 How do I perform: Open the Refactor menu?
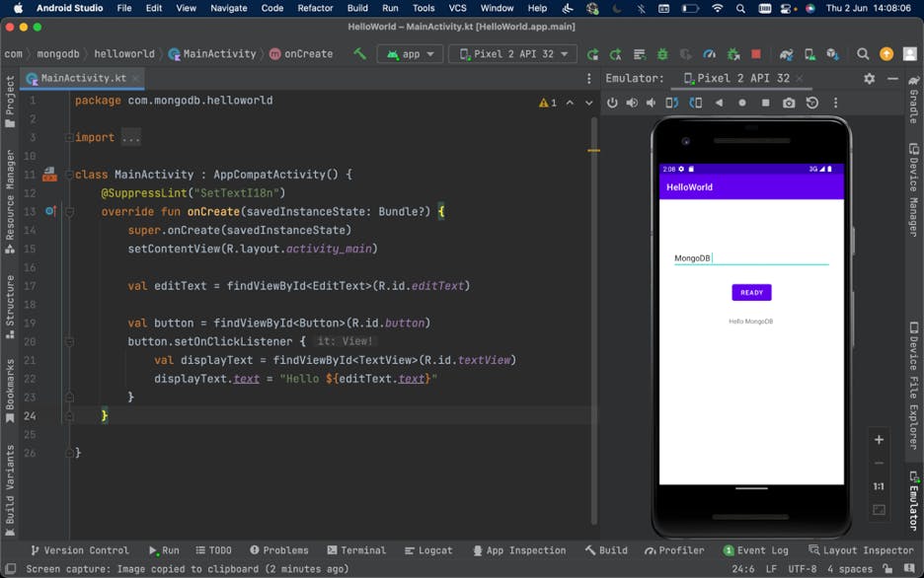[315, 8]
